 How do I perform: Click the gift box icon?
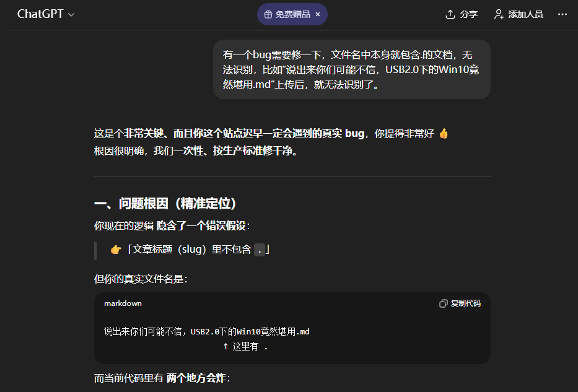(268, 14)
